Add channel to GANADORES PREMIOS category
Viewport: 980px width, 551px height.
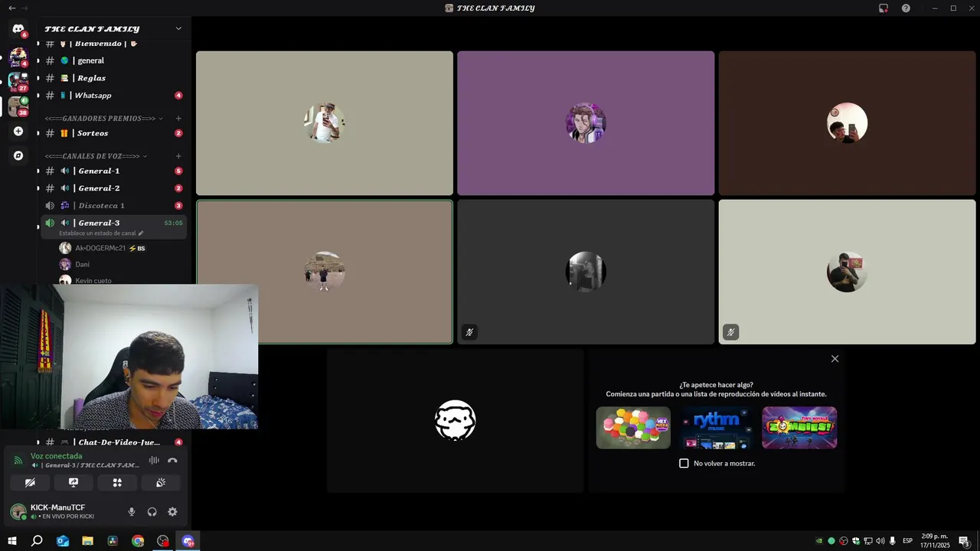point(178,119)
